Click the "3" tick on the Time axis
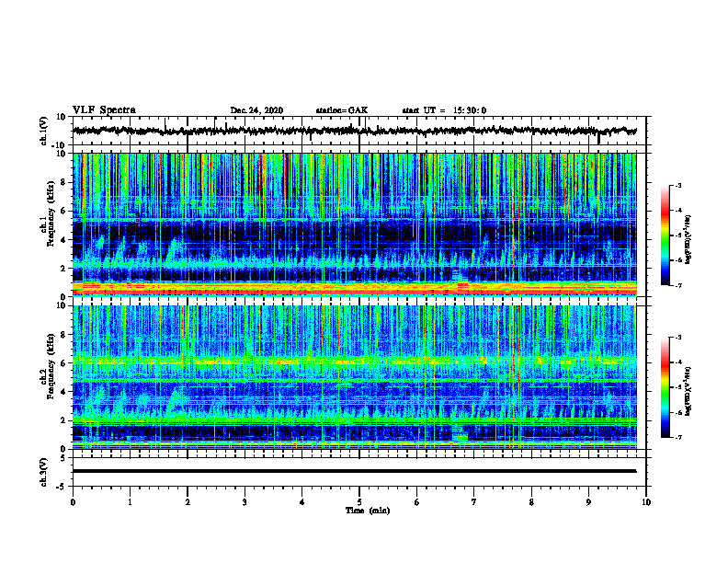The image size is (728, 563). pyautogui.click(x=245, y=502)
